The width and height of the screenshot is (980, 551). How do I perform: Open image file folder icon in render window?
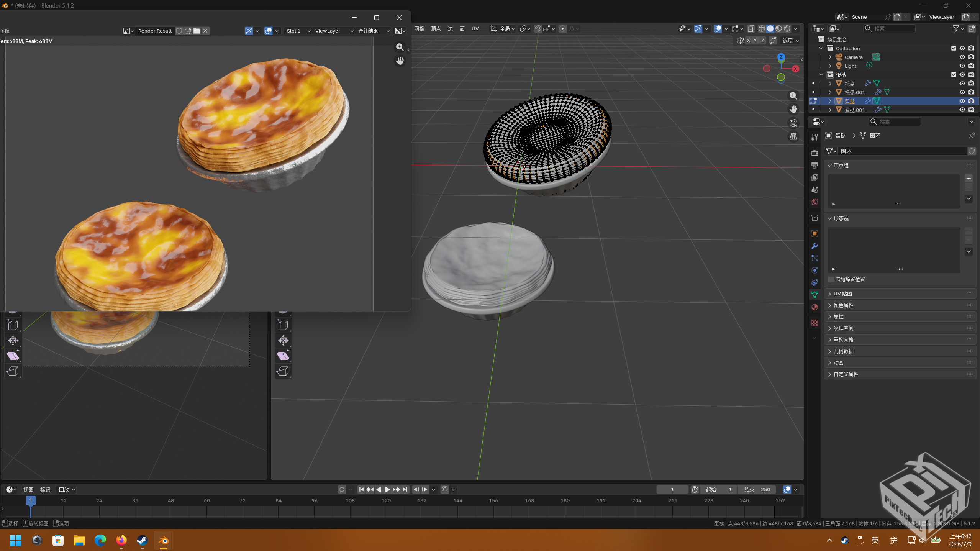point(197,31)
